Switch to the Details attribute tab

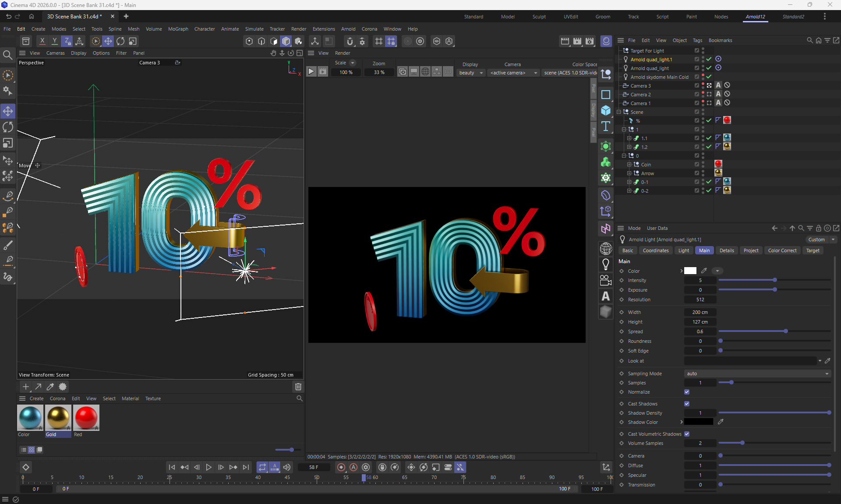tap(726, 250)
